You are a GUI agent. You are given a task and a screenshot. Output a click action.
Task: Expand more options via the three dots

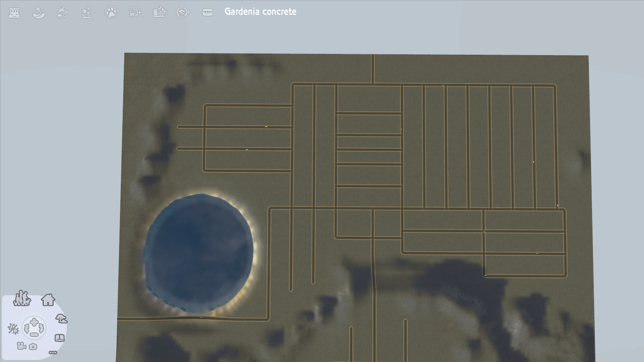click(52, 353)
